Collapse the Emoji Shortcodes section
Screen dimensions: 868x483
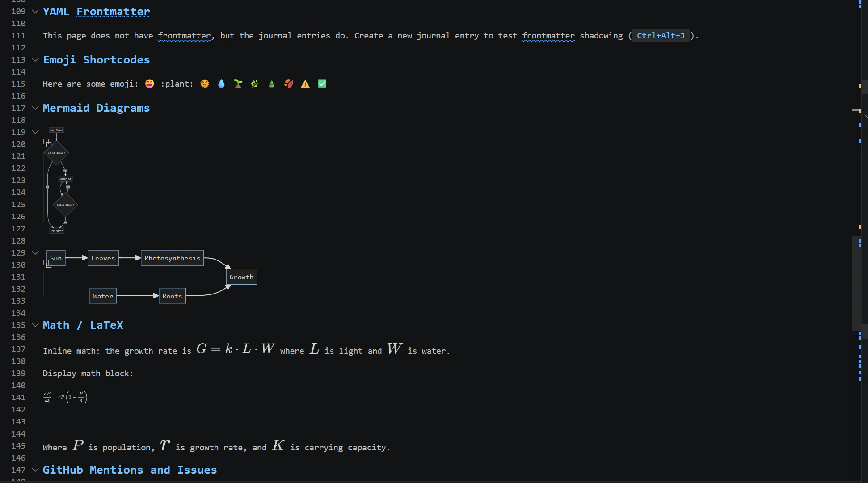[x=35, y=59]
